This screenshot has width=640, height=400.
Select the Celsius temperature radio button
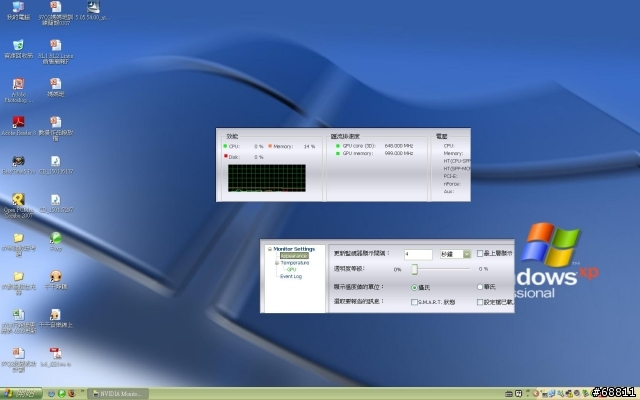(414, 288)
